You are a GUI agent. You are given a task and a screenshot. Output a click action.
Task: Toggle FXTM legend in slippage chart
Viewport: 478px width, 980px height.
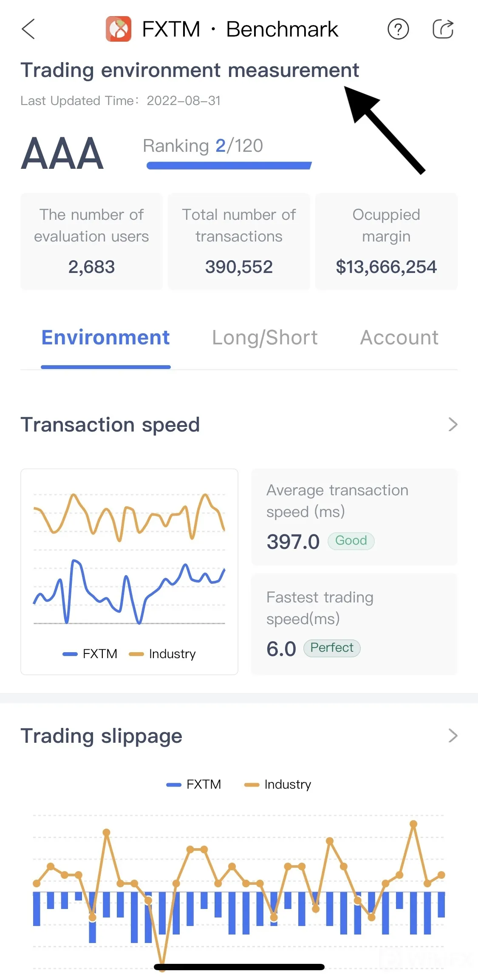pyautogui.click(x=194, y=784)
